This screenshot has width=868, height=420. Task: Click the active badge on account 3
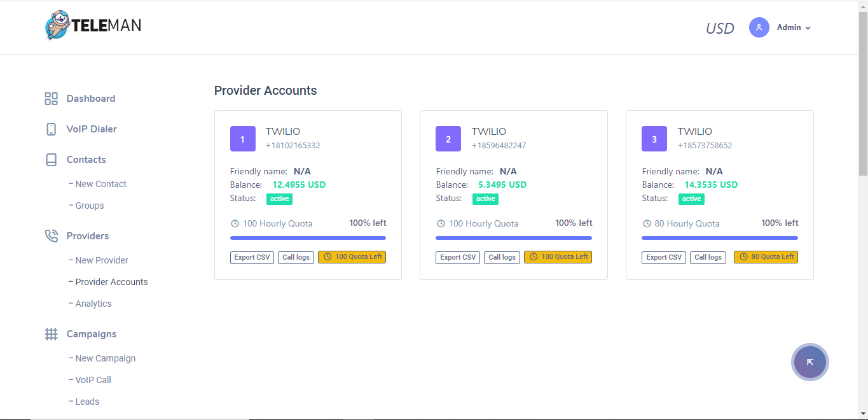point(691,199)
